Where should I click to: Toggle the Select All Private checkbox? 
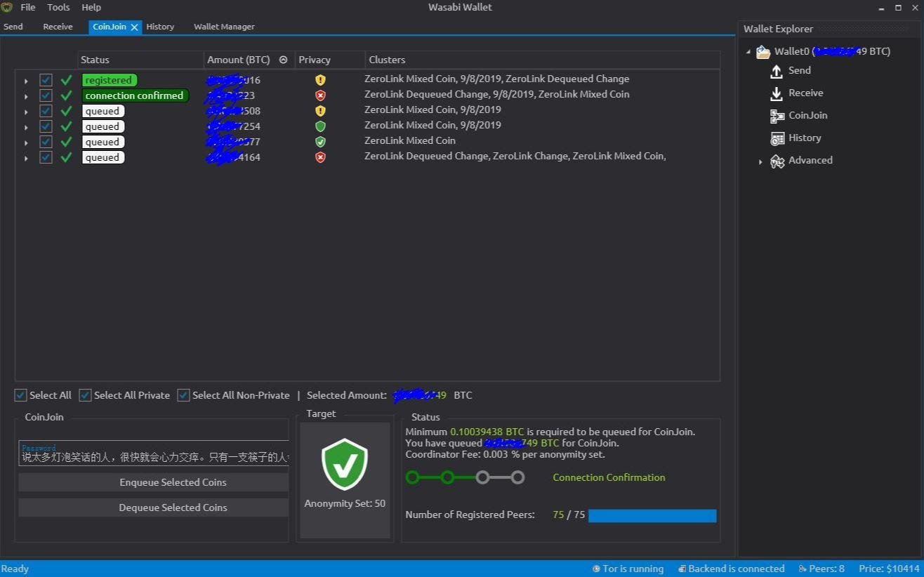pyautogui.click(x=85, y=395)
